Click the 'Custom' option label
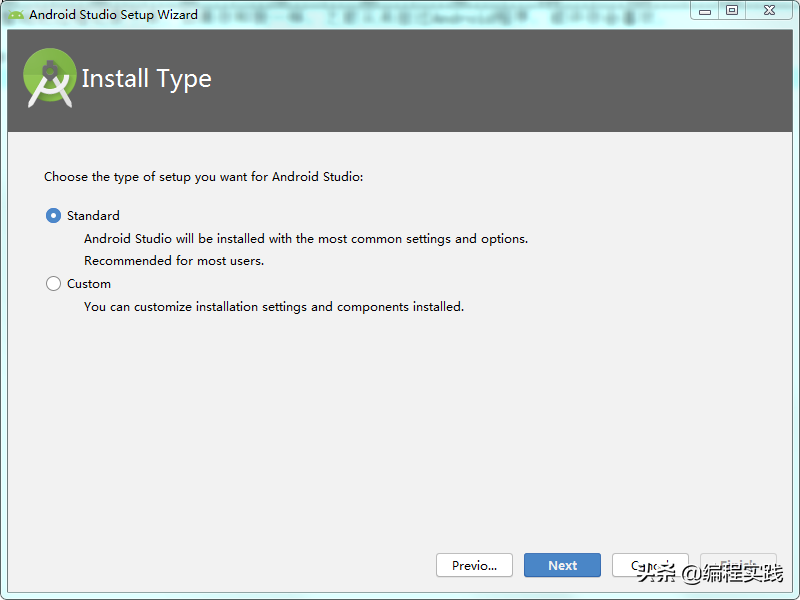This screenshot has height=600, width=800. point(89,284)
